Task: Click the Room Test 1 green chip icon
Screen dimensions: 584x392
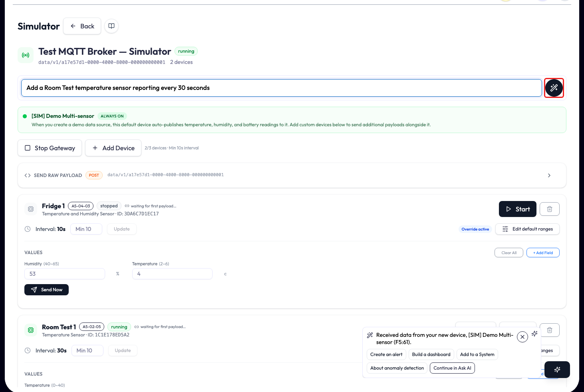Action: point(31,330)
